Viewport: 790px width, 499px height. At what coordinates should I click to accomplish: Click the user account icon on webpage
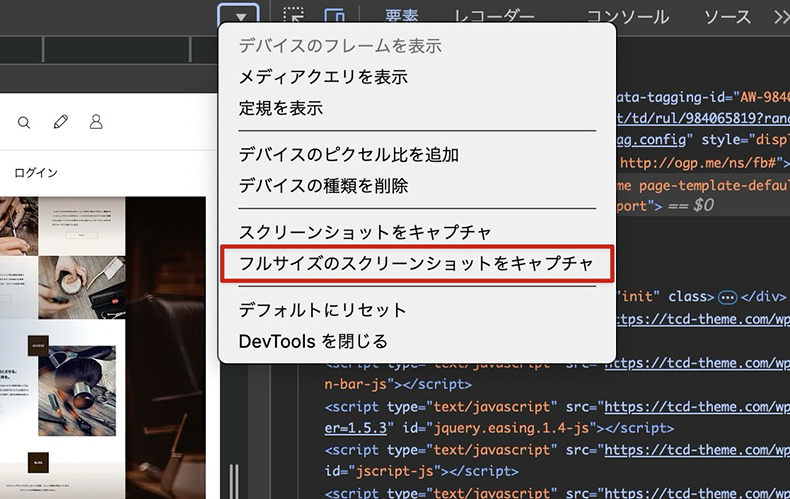[x=96, y=121]
